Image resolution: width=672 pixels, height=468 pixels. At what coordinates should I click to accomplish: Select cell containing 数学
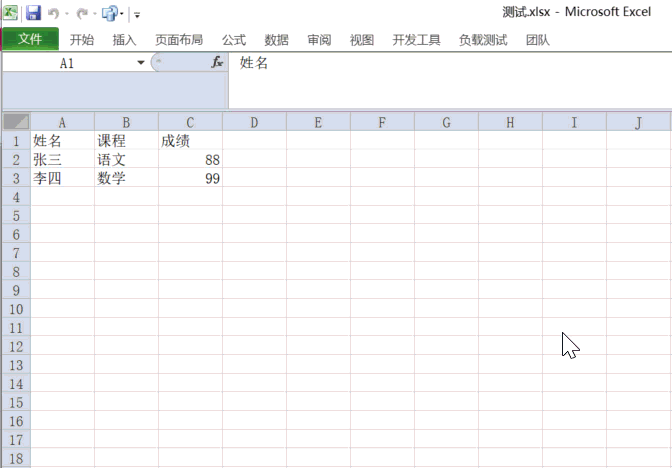click(126, 178)
